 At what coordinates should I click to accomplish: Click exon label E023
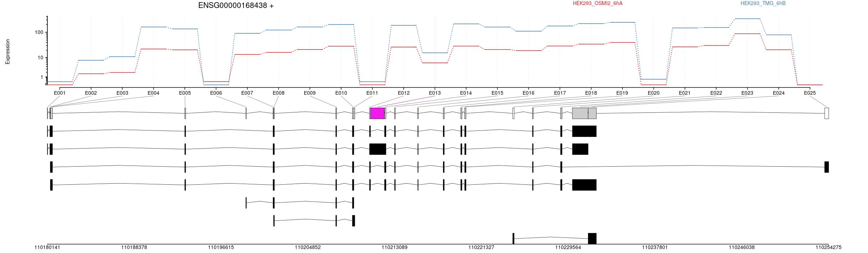click(747, 93)
